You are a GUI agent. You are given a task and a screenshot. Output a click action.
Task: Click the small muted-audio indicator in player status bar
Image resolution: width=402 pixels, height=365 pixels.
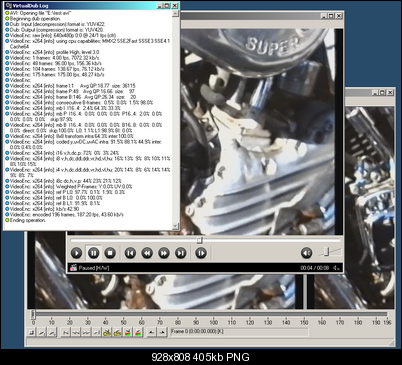pyautogui.click(x=336, y=268)
